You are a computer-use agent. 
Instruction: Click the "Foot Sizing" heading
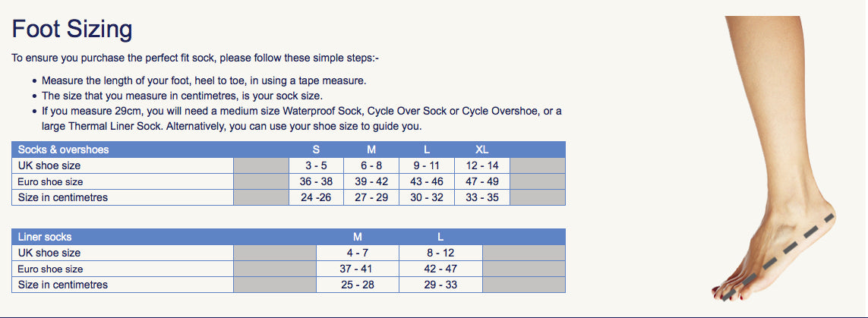[72, 30]
